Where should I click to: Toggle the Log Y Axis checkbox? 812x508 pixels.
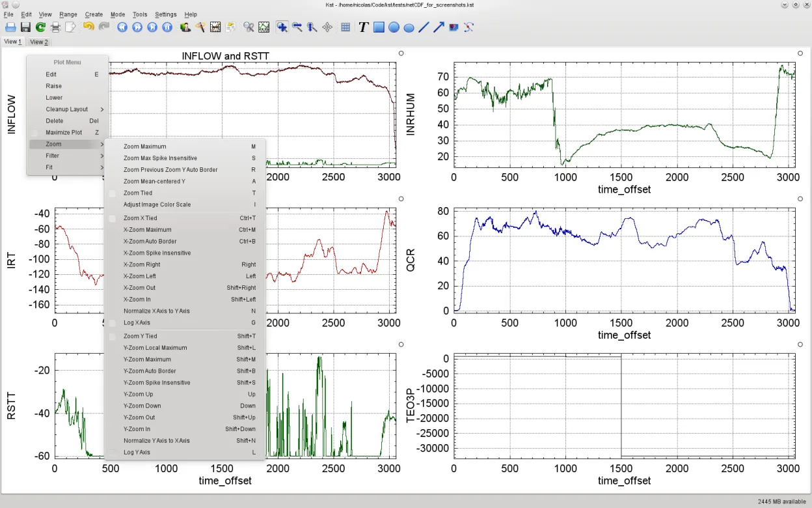click(x=112, y=453)
